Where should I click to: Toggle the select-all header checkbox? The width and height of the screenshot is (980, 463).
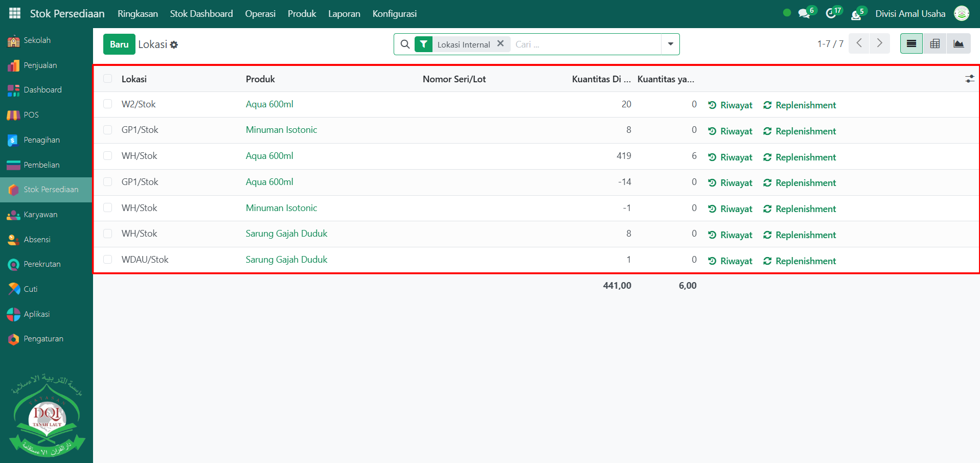(x=108, y=79)
